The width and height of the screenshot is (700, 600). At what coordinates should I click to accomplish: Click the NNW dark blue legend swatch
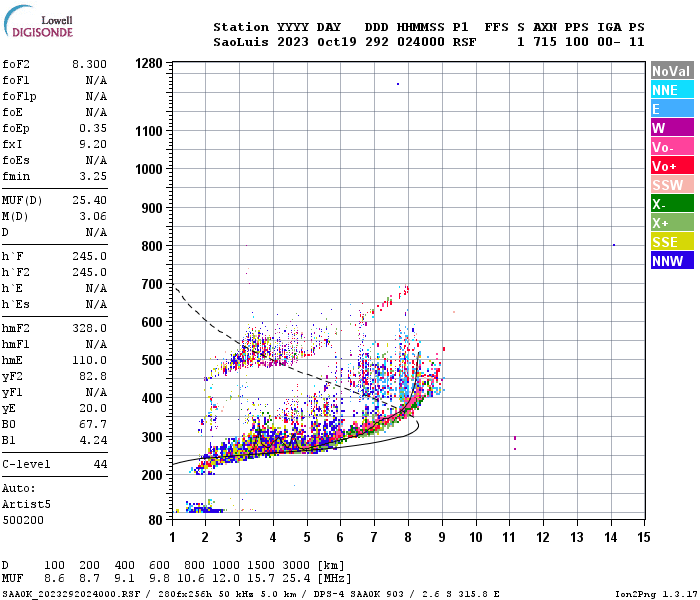pyautogui.click(x=672, y=261)
